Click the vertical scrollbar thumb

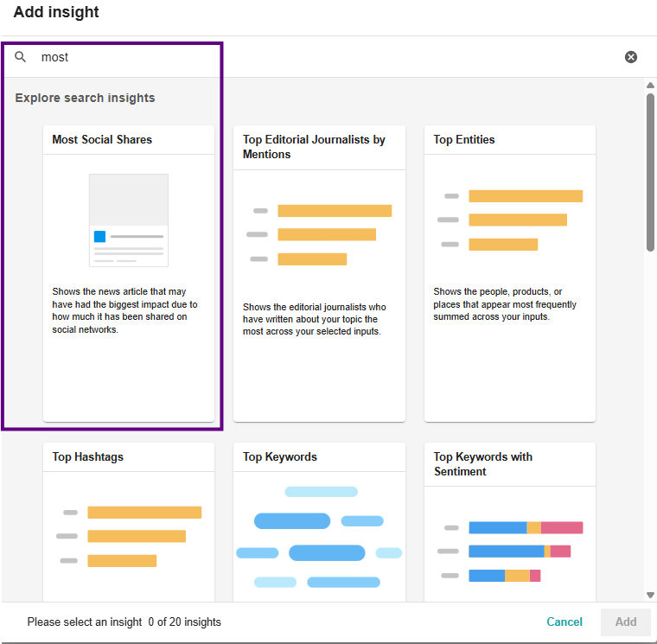coord(650,171)
